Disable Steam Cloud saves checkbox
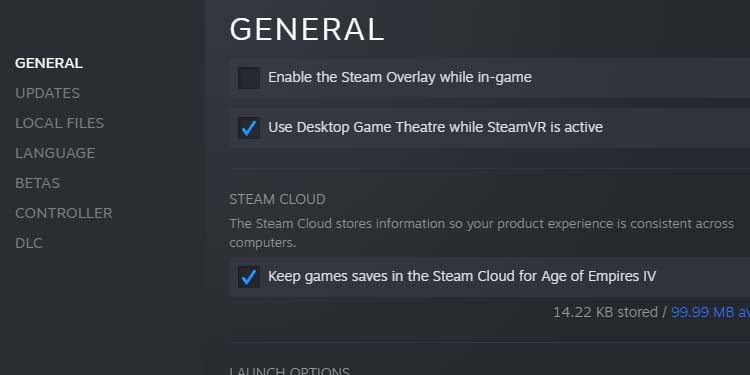 pyautogui.click(x=249, y=277)
